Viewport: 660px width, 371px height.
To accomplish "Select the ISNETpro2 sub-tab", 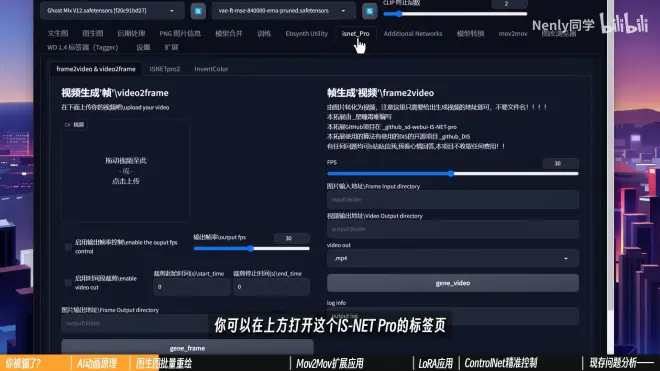I will 165,69.
